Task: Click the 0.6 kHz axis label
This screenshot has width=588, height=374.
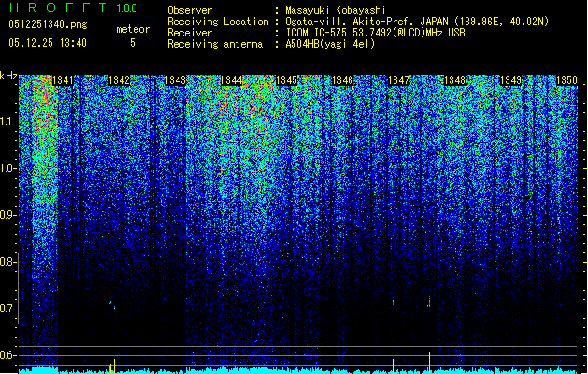Action: pos(7,355)
